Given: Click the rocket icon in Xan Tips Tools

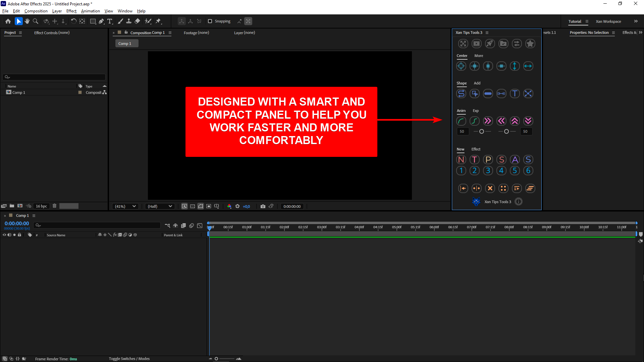Looking at the screenshot, I should 490,44.
